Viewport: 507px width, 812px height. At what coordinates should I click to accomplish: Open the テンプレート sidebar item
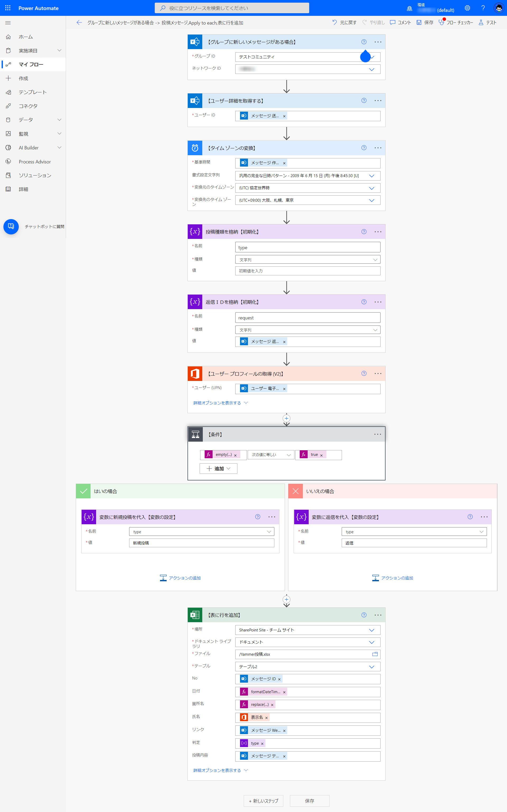[33, 92]
